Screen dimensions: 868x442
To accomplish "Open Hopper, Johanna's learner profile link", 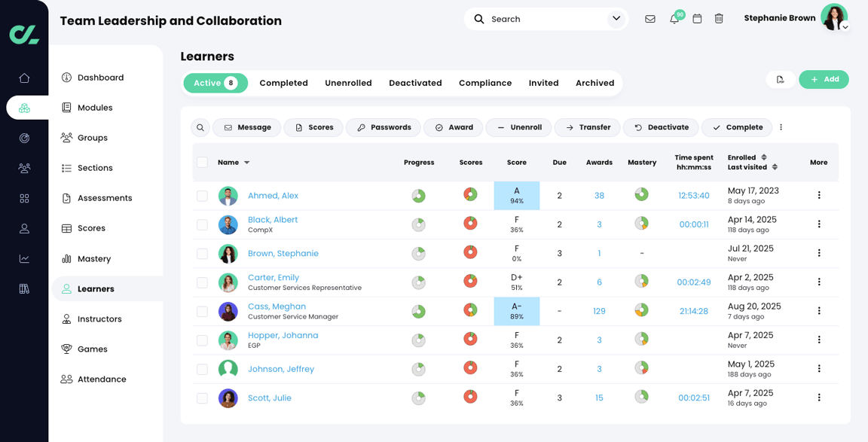I will 283,335.
